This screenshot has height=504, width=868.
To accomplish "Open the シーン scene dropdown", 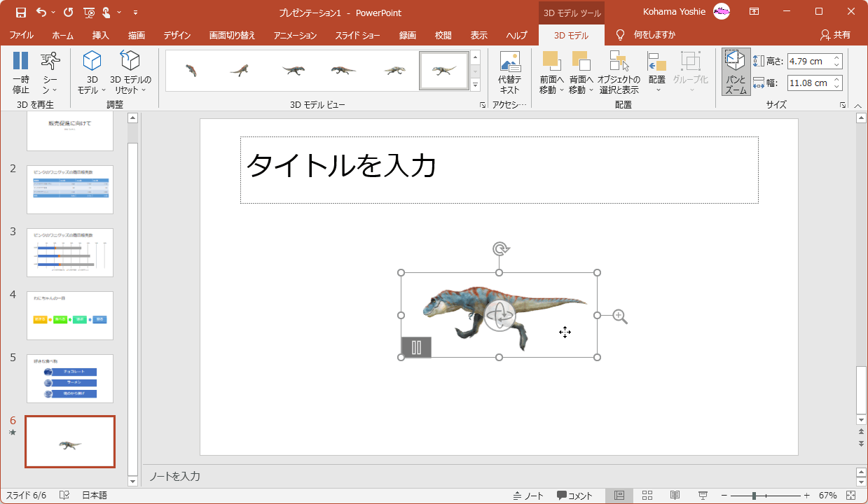I will (50, 73).
